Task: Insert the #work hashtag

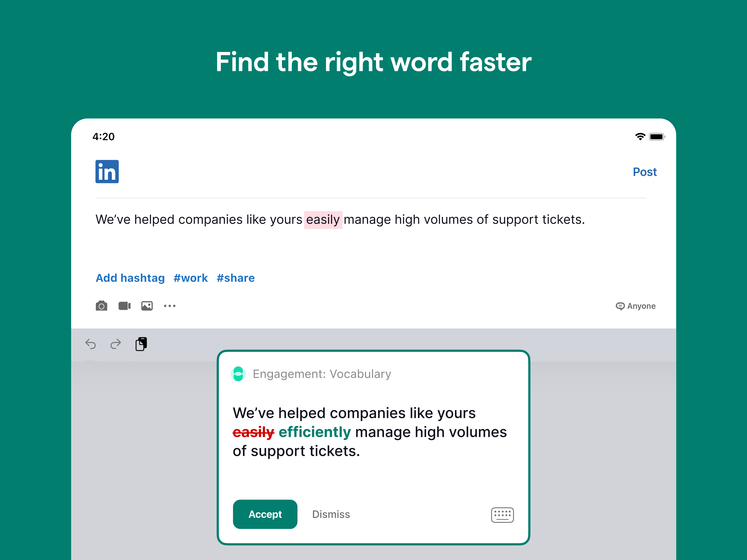Action: (190, 278)
